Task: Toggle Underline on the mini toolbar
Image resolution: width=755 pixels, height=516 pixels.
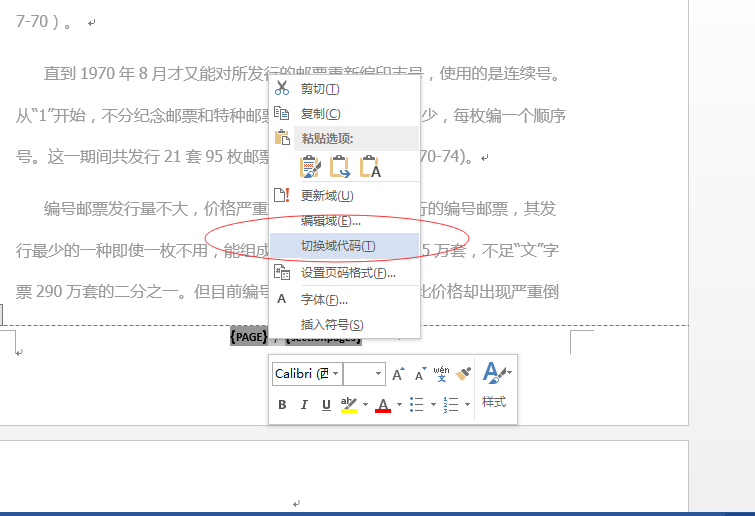Action: [x=326, y=405]
